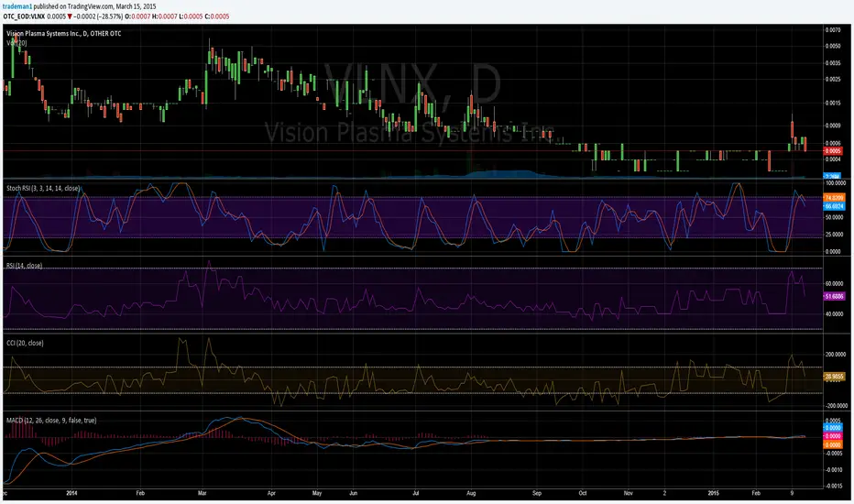Screen dimensions: 854x504
Task: Select the 'Vision Plasma Systems Inc., D, OTHER OTC' chart title
Action: pos(64,34)
